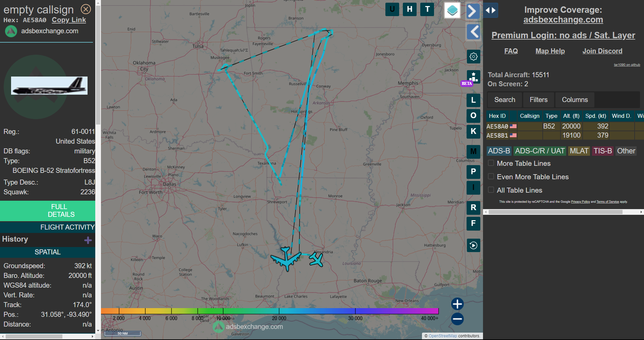The width and height of the screenshot is (644, 340).
Task: Enable All Table Lines checkbox
Action: 491,190
